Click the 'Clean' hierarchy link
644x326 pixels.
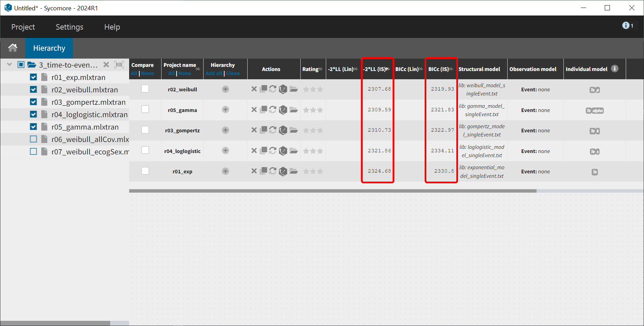pos(233,73)
